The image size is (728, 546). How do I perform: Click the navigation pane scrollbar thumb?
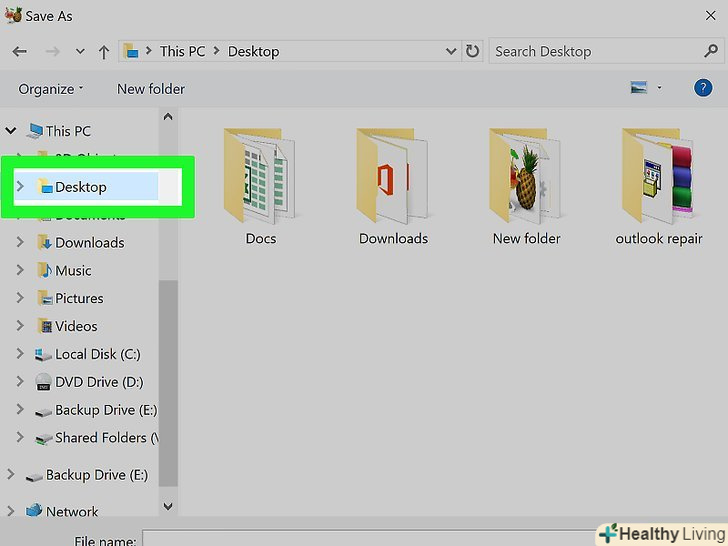168,383
